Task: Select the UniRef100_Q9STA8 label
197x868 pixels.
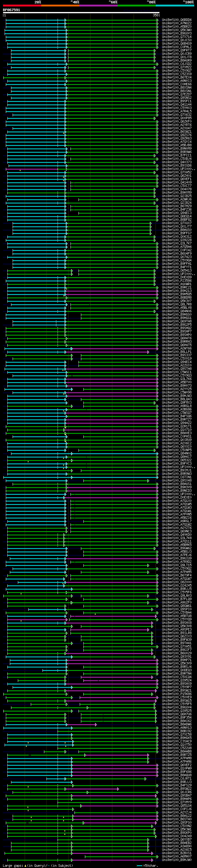Action: [177, 369]
